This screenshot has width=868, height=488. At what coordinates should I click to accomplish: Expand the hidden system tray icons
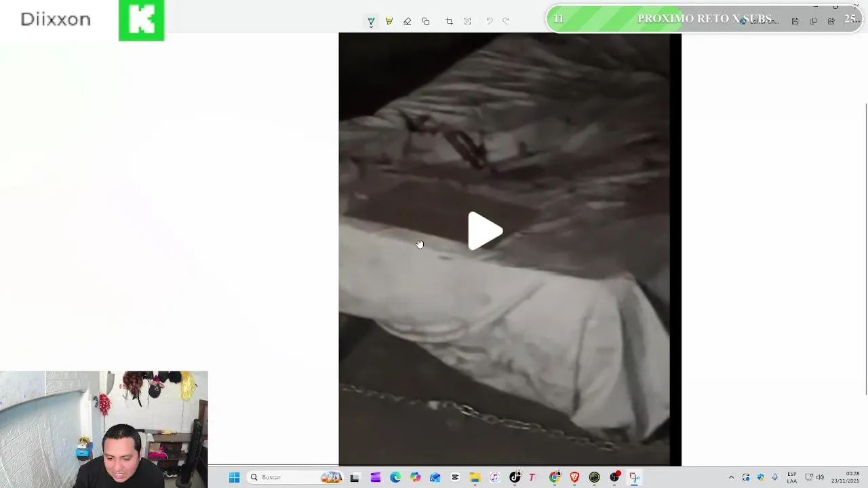pyautogui.click(x=731, y=477)
